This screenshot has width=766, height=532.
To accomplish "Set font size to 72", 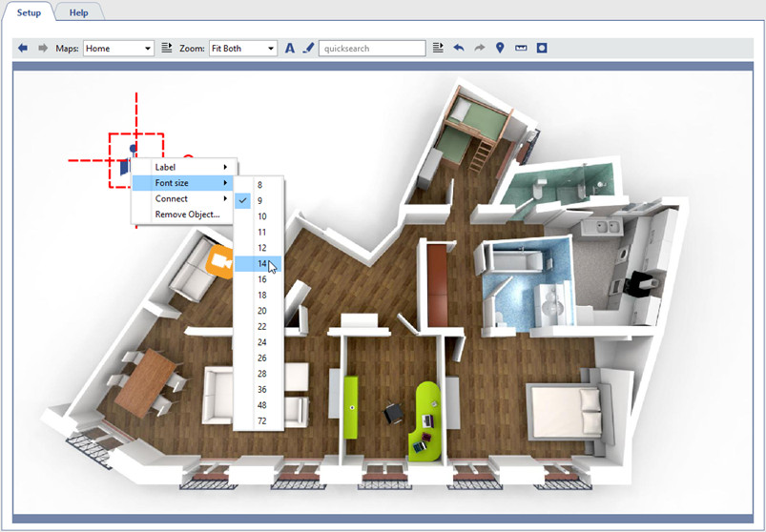I will (x=261, y=421).
